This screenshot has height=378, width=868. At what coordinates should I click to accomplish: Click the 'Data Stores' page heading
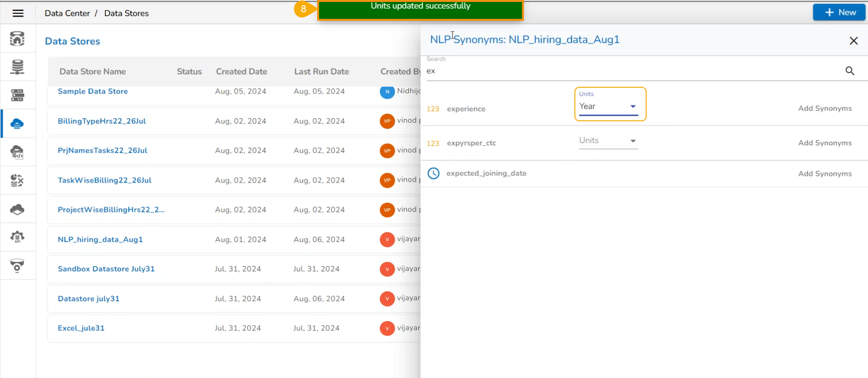[x=72, y=42]
